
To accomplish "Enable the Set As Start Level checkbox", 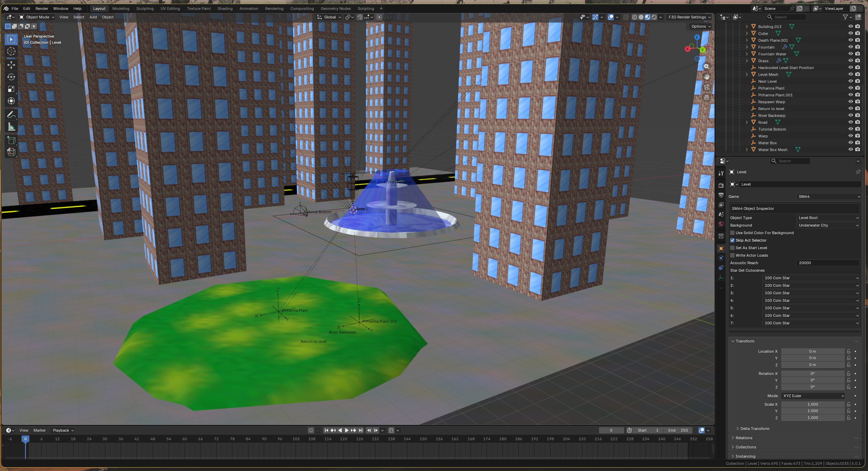I will tap(732, 248).
